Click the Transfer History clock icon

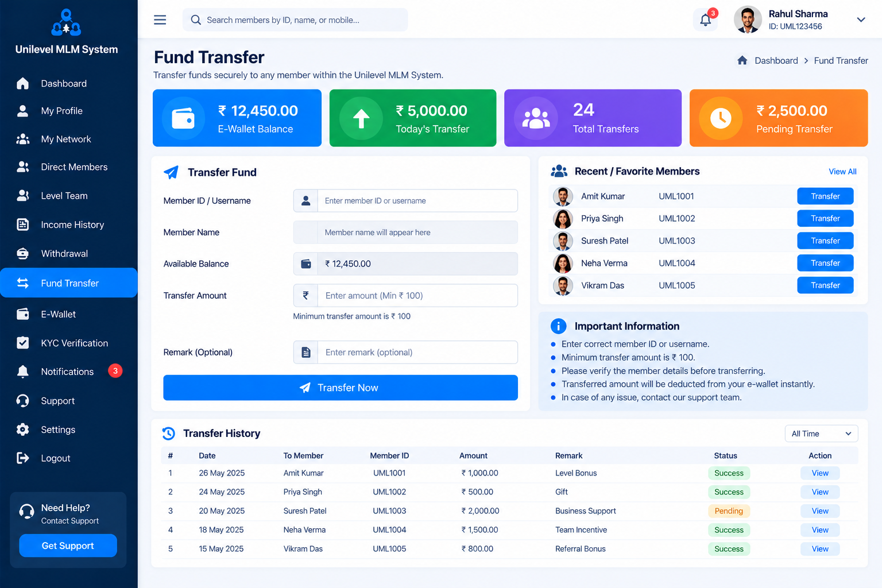pos(168,434)
